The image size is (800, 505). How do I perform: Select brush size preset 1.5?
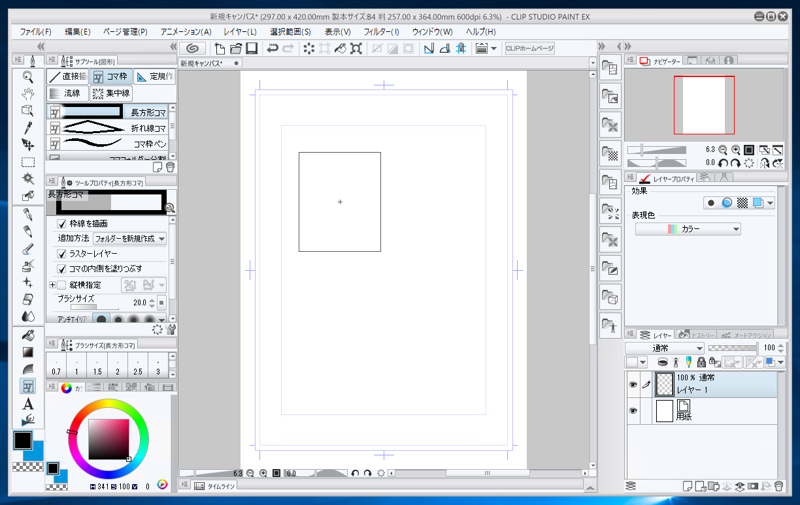(x=97, y=365)
